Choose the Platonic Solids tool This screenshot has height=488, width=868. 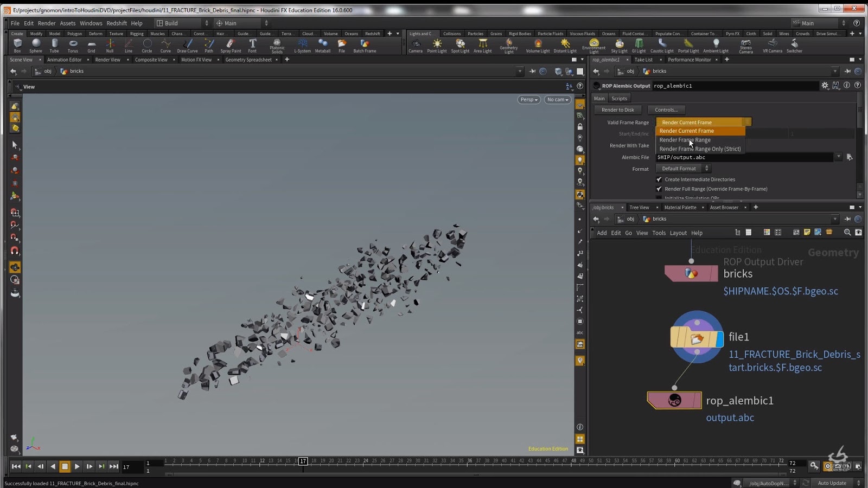(277, 46)
